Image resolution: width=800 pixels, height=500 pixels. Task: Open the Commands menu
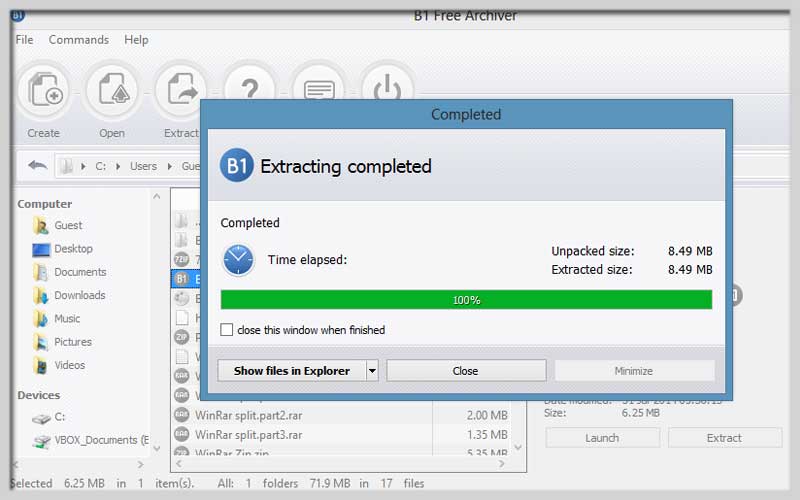coord(79,40)
